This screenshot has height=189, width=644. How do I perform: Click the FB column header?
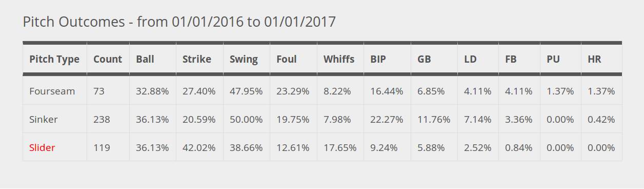click(511, 59)
